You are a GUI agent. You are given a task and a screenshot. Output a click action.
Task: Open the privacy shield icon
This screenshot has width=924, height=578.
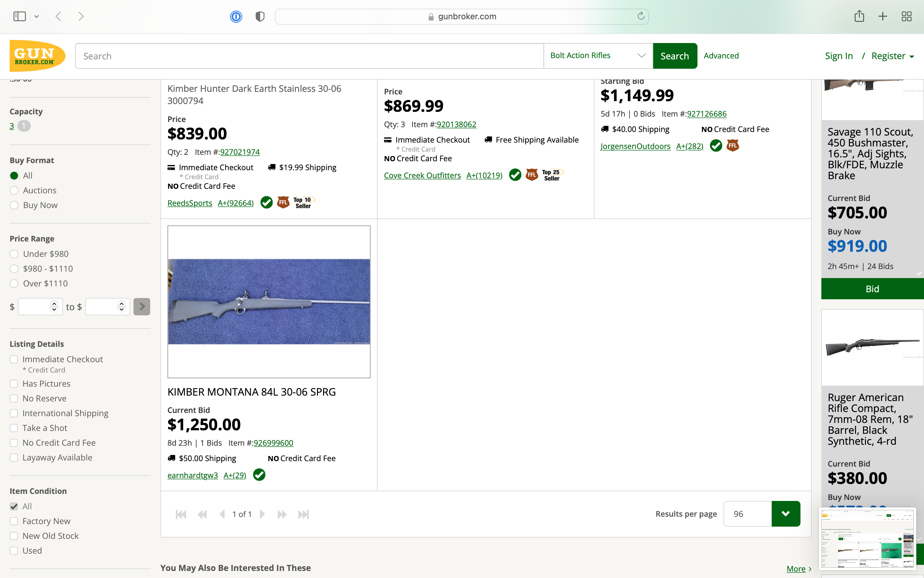pos(260,16)
